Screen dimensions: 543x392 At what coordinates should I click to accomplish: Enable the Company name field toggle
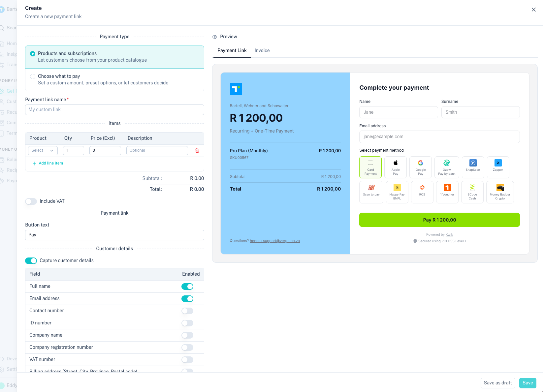pyautogui.click(x=187, y=335)
